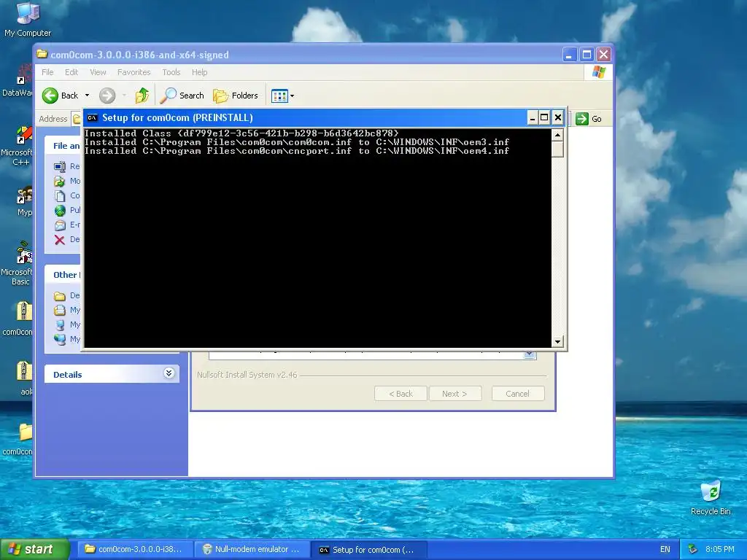Screen dimensions: 747x560
Task: Click the command prompt icon in console title bar
Action: click(x=92, y=117)
